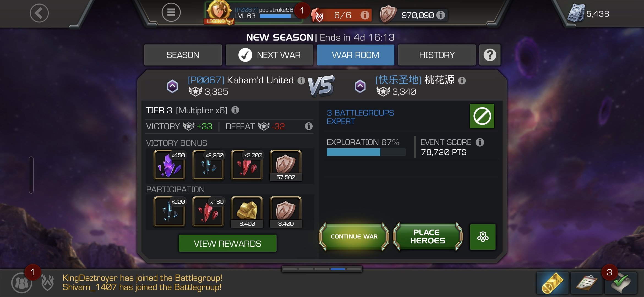The image size is (644, 297).
Task: Click the View Rewards button
Action: click(228, 243)
